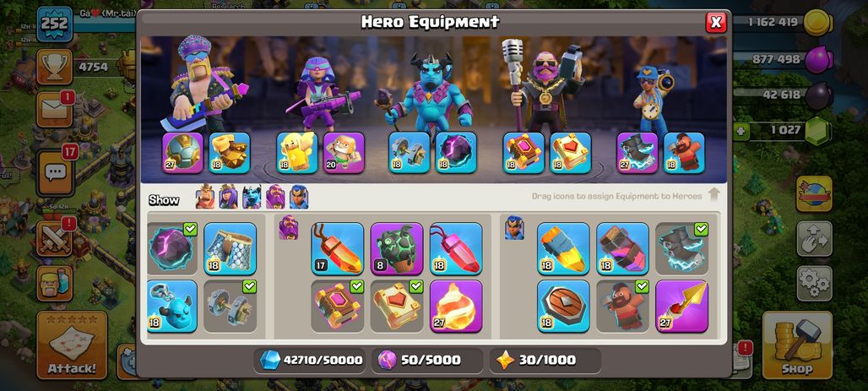The width and height of the screenshot is (868, 391).
Task: Toggle the equipped Electro Boots checkmark item
Action: coord(681,248)
